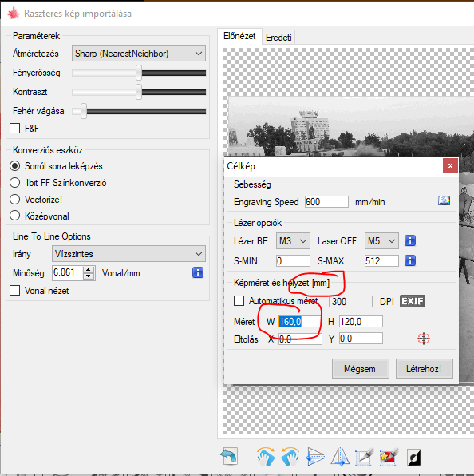Rotate image counter-clockwise with hand icon
The width and height of the screenshot is (474, 476).
290,456
